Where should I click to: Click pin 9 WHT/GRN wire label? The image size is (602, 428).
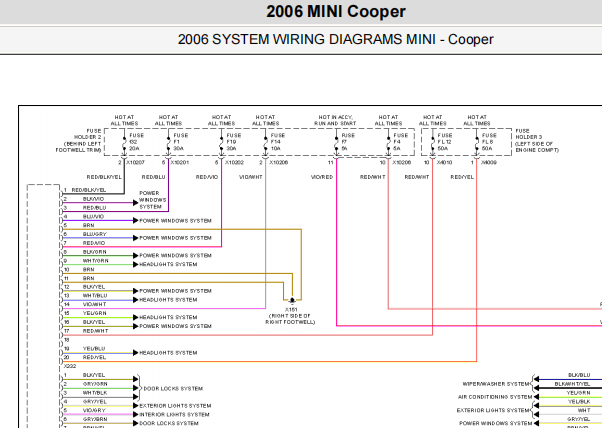point(96,261)
